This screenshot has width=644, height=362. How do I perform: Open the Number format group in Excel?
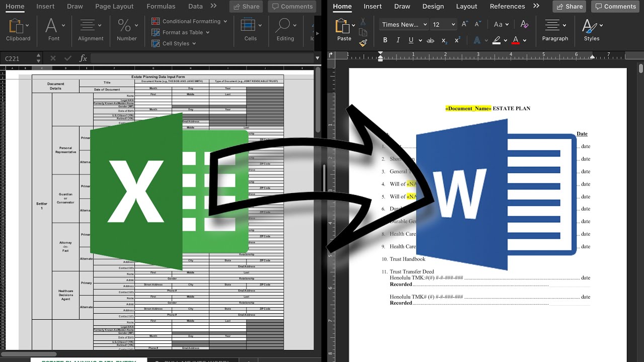pos(127,30)
